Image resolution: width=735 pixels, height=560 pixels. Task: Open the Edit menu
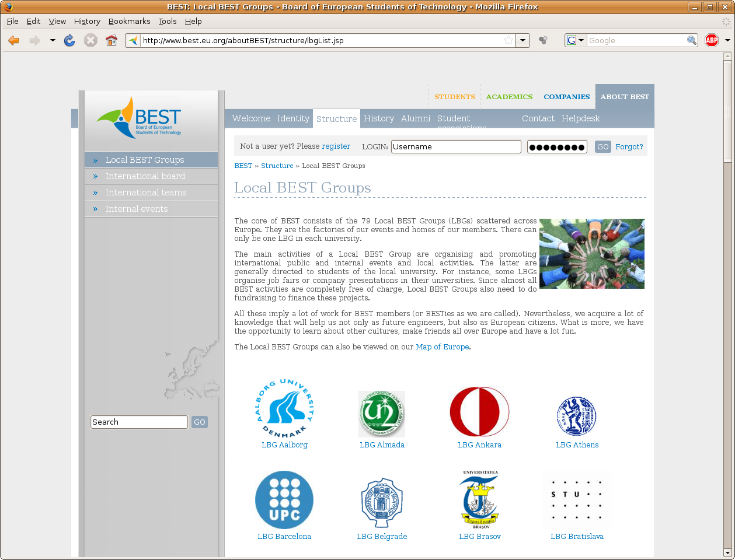tap(34, 21)
